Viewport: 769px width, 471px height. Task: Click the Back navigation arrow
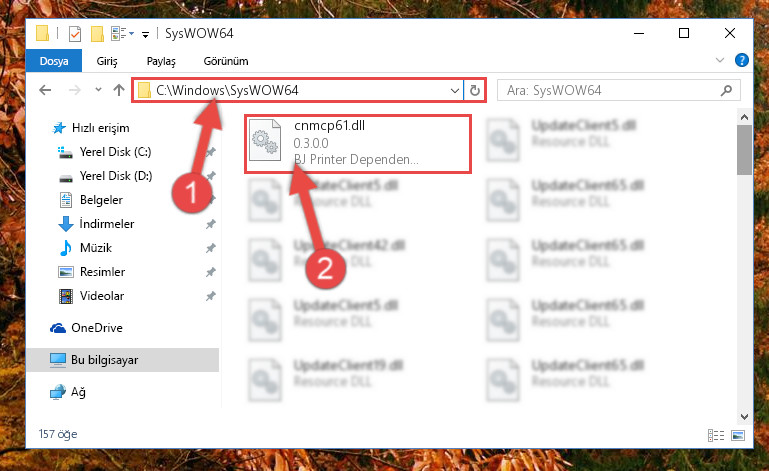[x=45, y=90]
